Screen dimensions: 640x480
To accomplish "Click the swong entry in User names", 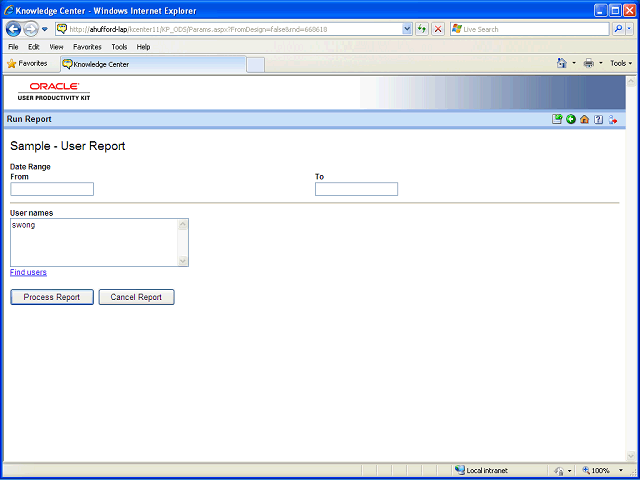I will point(23,225).
